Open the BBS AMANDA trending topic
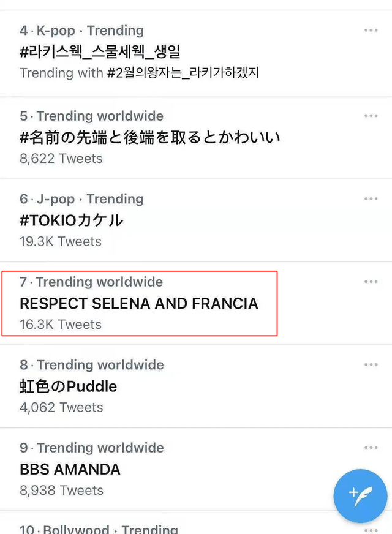 [x=70, y=470]
